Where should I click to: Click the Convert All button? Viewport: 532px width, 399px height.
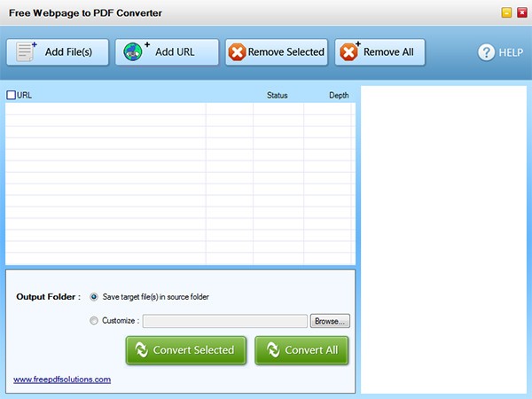(x=301, y=350)
